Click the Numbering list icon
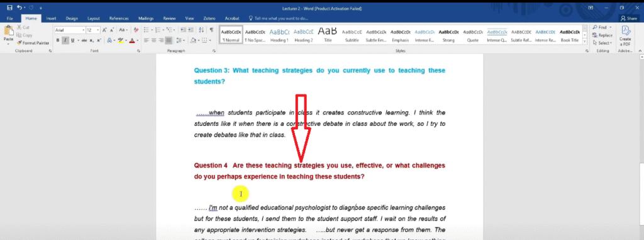Screen dimensions: 644x240 [x=158, y=30]
